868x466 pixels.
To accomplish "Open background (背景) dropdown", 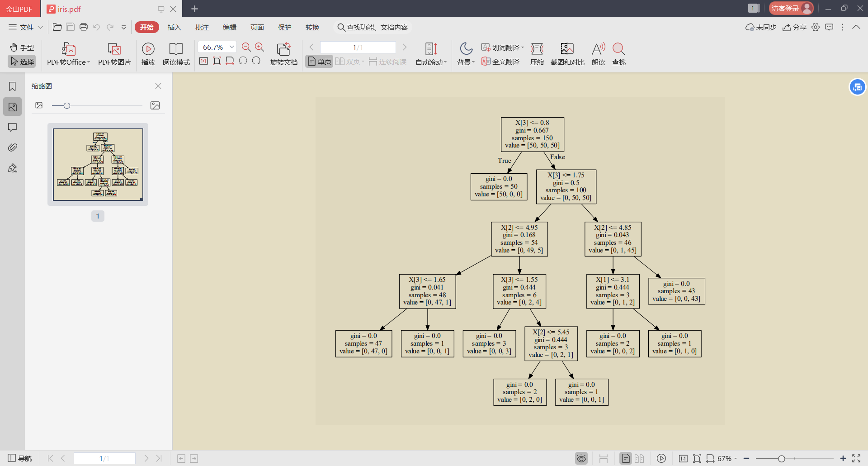I will [466, 54].
